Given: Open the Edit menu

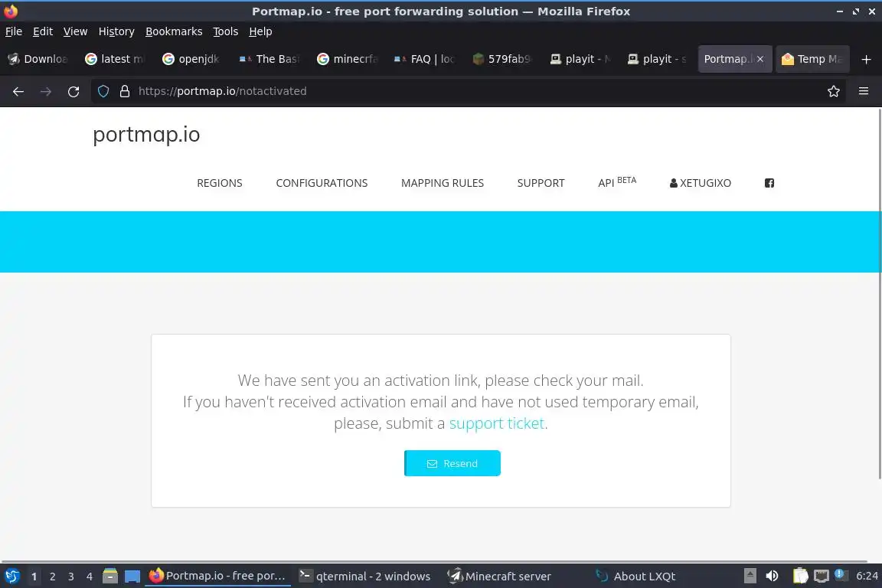Looking at the screenshot, I should [43, 31].
